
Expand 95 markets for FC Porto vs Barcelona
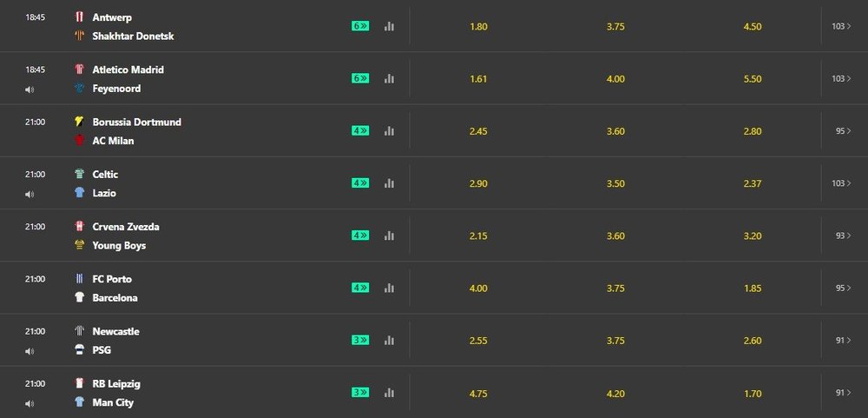844,288
